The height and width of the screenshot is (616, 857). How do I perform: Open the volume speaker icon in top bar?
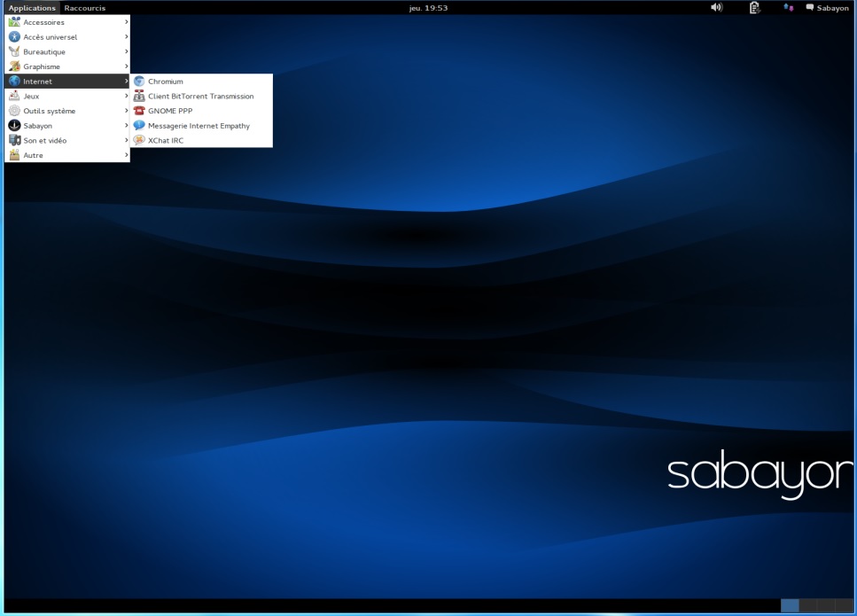click(x=717, y=8)
